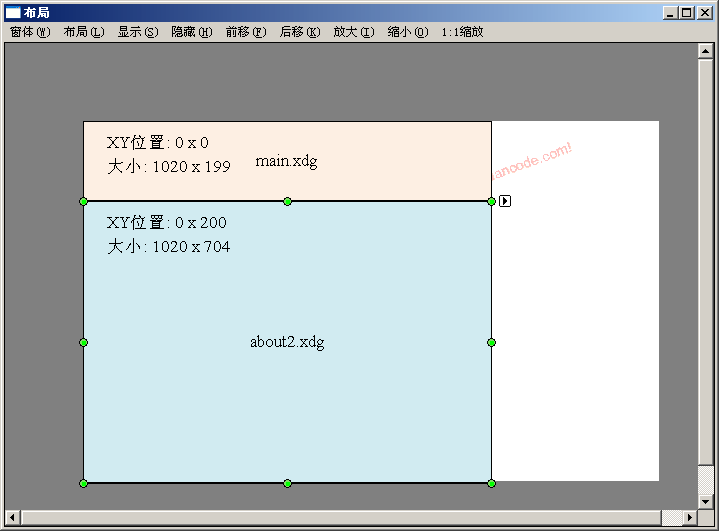Send selected form backward with 后移(K)
This screenshot has width=719, height=531.
tap(299, 32)
